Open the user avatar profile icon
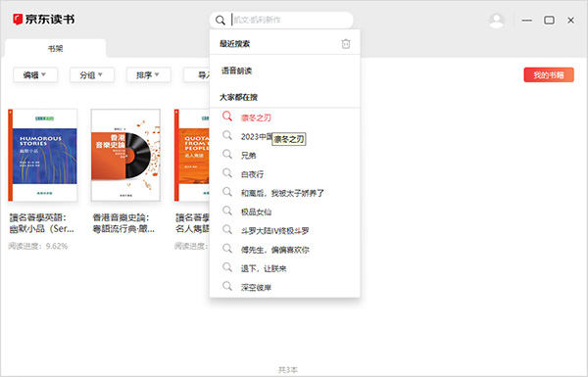Image resolution: width=588 pixels, height=377 pixels. point(497,21)
